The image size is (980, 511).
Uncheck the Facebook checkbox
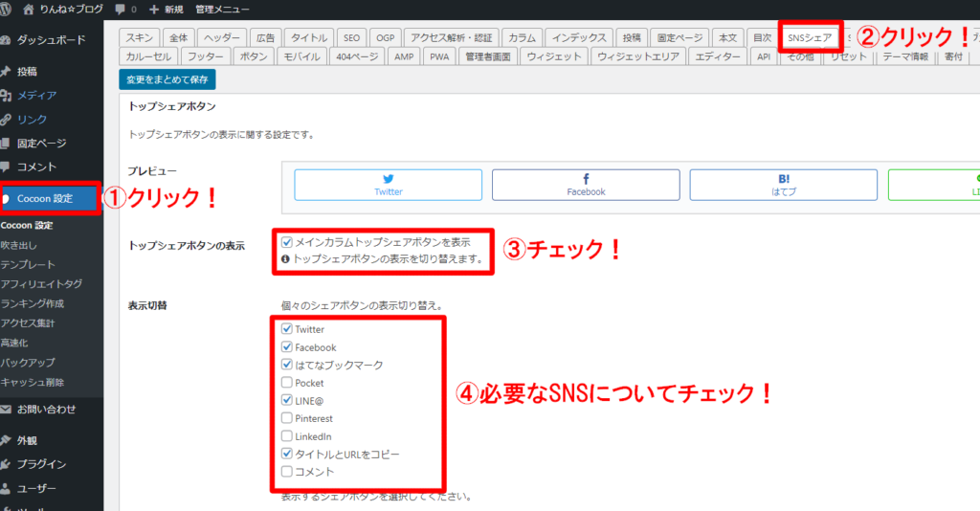coord(287,346)
